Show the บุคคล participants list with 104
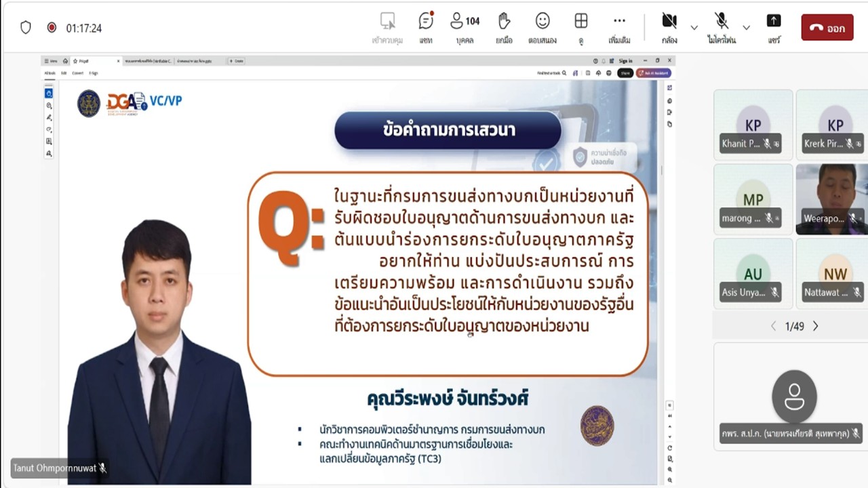The height and width of the screenshot is (488, 868). point(465,28)
